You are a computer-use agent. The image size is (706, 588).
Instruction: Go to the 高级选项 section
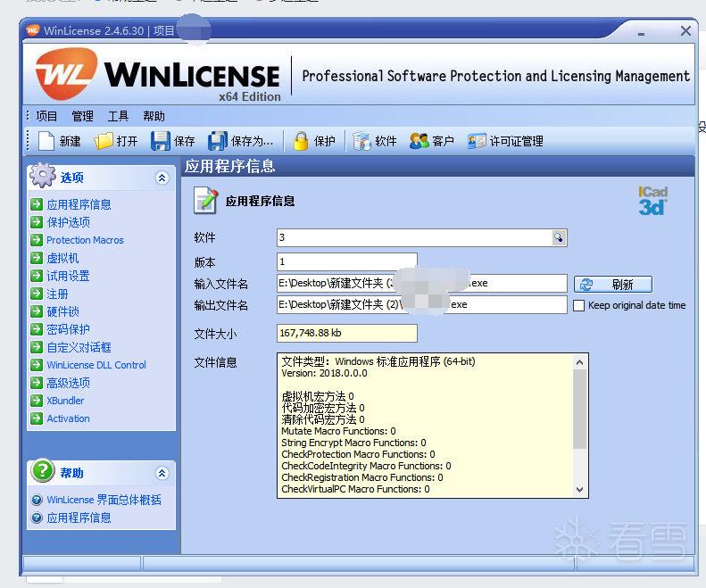click(x=69, y=383)
